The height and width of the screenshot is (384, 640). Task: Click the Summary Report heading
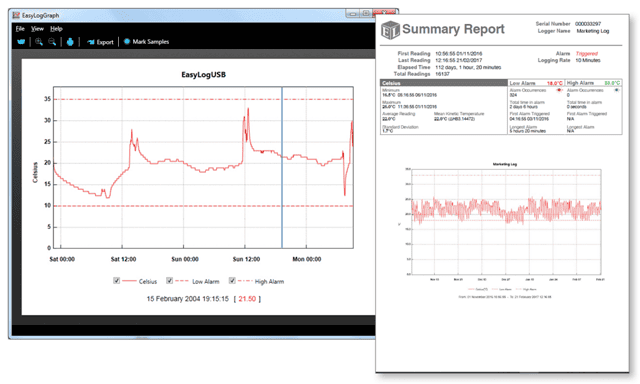click(453, 29)
